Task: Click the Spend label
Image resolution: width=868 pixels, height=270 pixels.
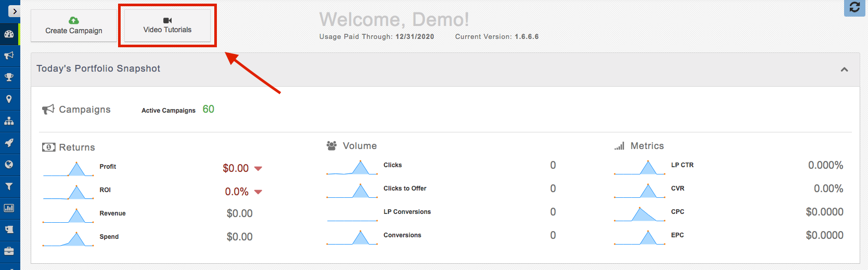Action: tap(109, 237)
